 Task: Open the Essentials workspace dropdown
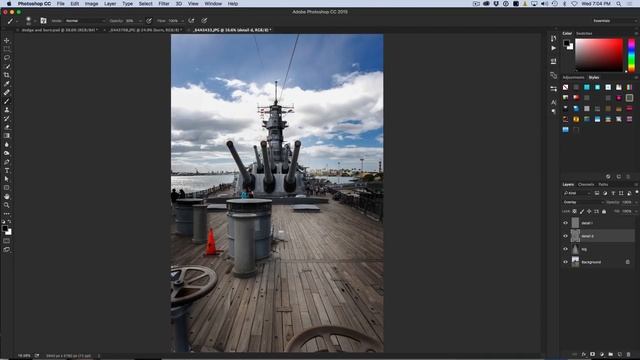tap(614, 20)
